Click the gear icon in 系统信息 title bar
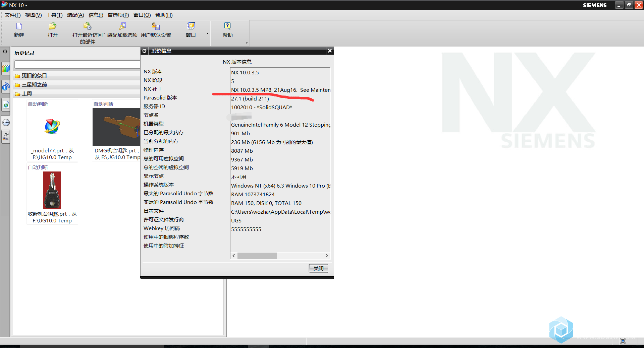This screenshot has width=644, height=348. point(144,51)
